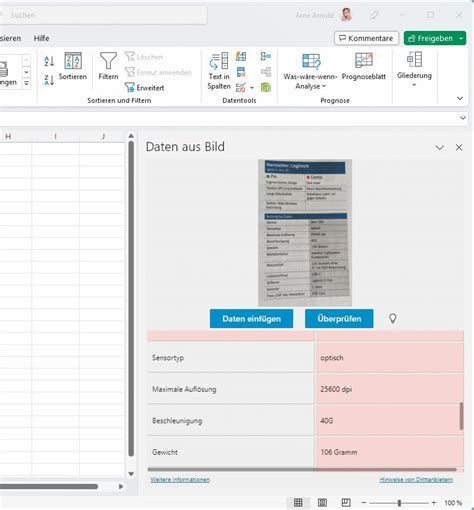Move the queries gallery down one row
Image resolution: width=474 pixels, height=510 pixels.
click(26, 72)
